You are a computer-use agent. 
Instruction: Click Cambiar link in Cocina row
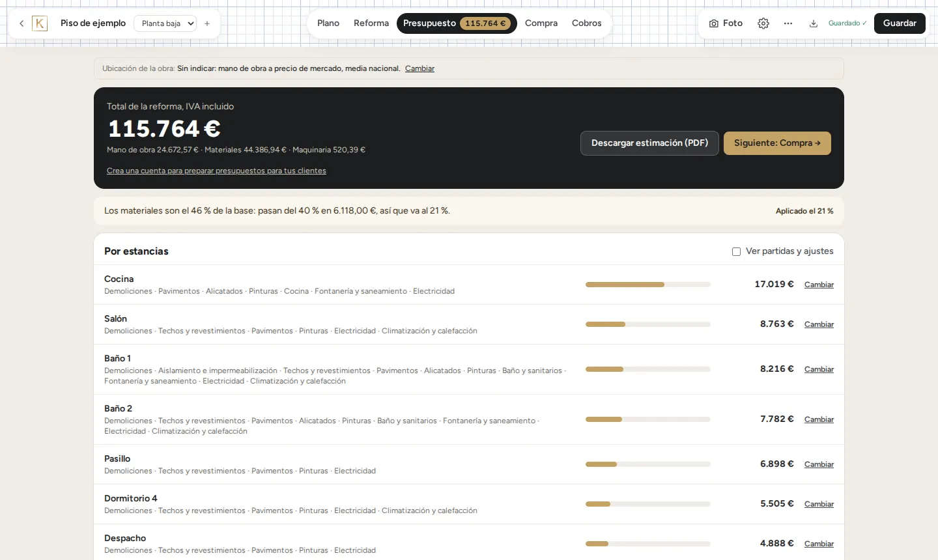(x=819, y=285)
